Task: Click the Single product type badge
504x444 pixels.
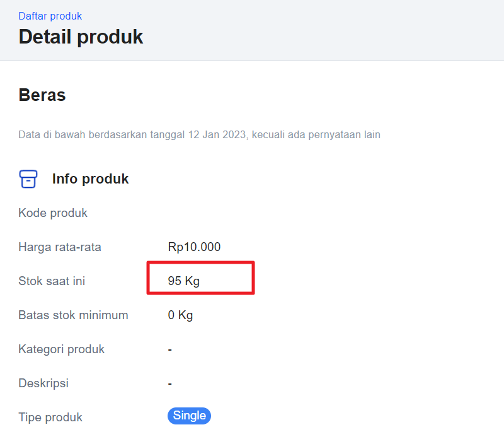Action: (x=189, y=416)
